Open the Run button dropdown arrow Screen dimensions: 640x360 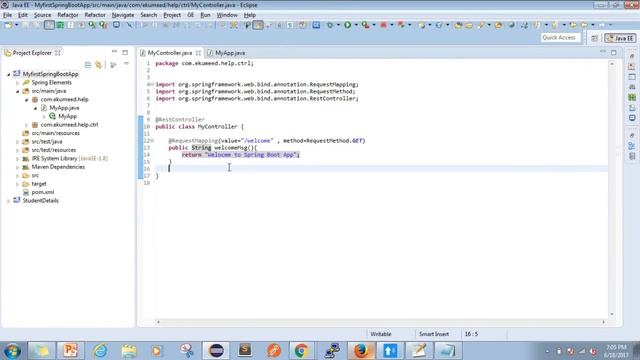[x=356, y=25]
